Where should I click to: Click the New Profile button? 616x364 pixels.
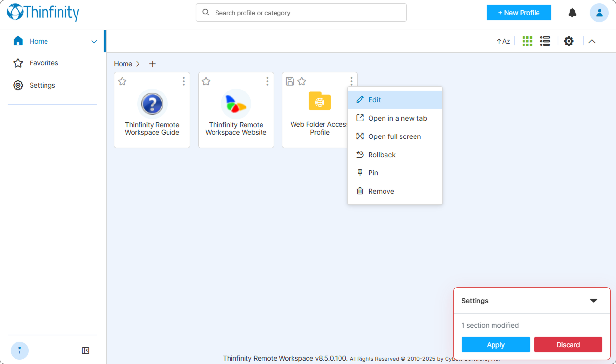pyautogui.click(x=519, y=13)
